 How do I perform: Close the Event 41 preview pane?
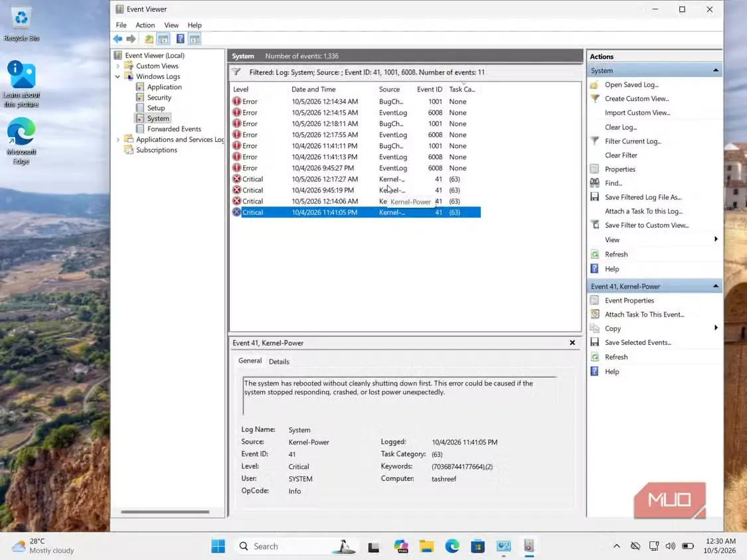pos(572,343)
